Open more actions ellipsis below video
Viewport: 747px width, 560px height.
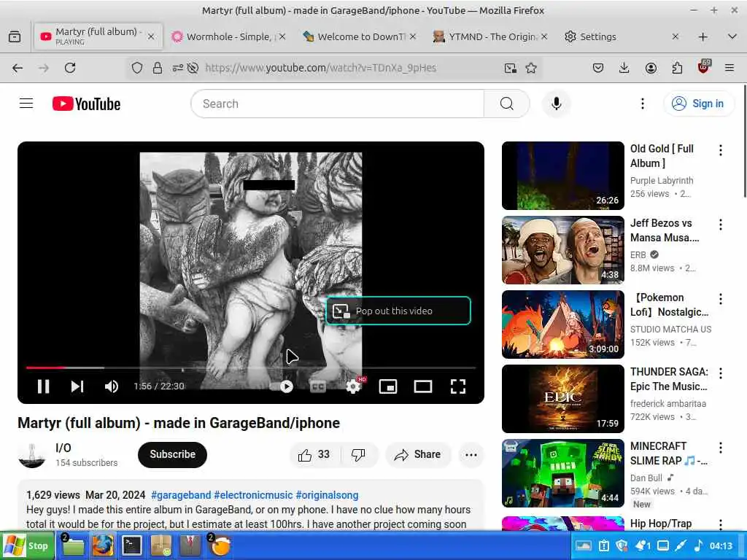pos(471,455)
